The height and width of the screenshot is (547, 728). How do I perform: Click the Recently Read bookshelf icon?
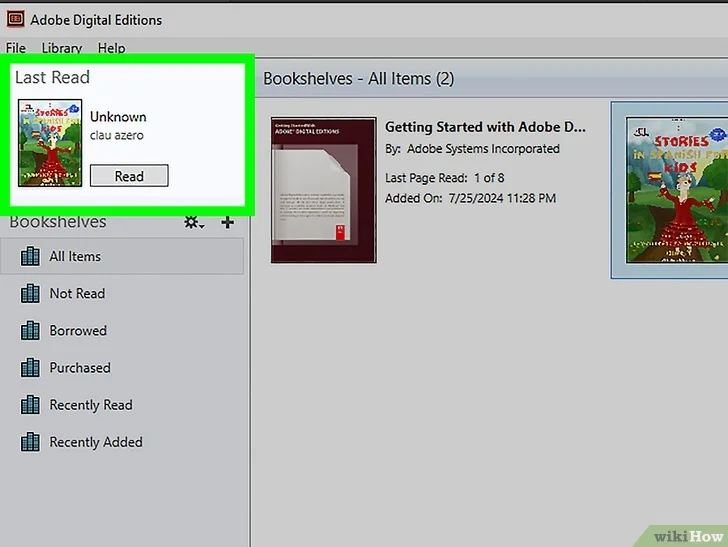click(x=30, y=405)
